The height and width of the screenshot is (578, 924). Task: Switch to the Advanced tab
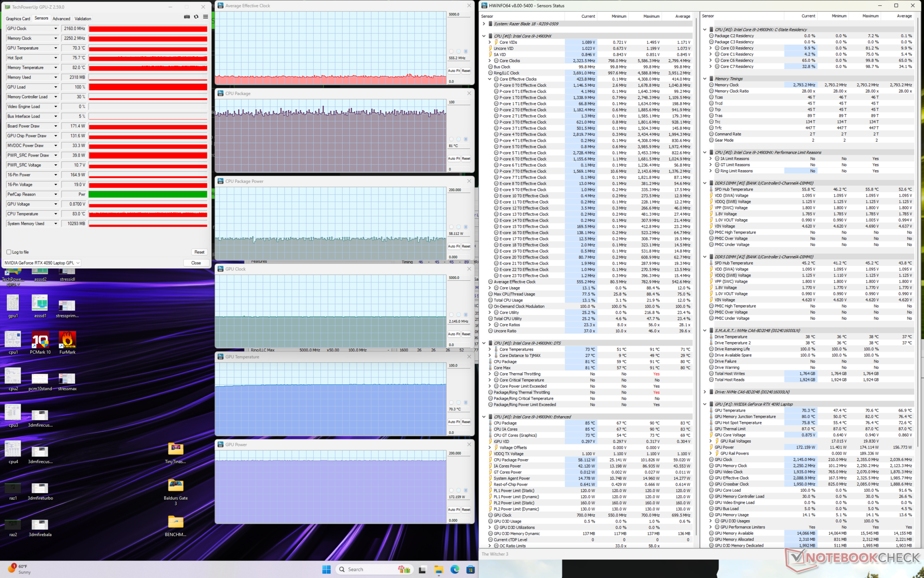point(61,19)
